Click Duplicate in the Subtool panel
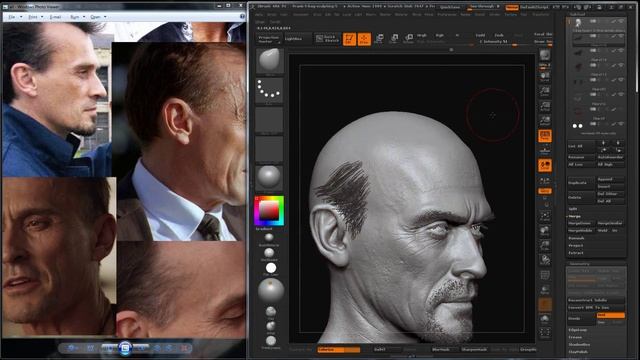This screenshot has width=640, height=360. tap(582, 182)
